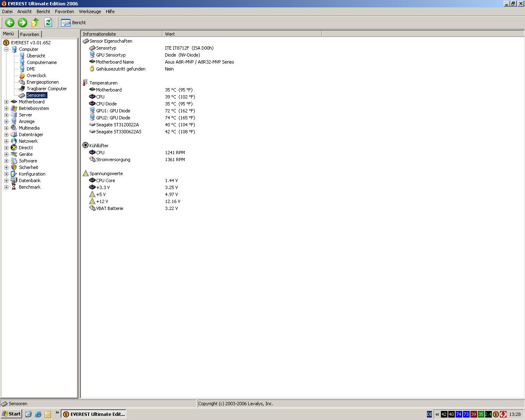Click the Datenbank icon in tree
This screenshot has width=525, height=420.
click(x=14, y=180)
